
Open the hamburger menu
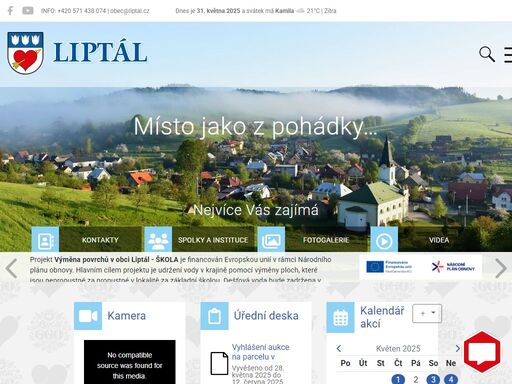click(x=508, y=55)
